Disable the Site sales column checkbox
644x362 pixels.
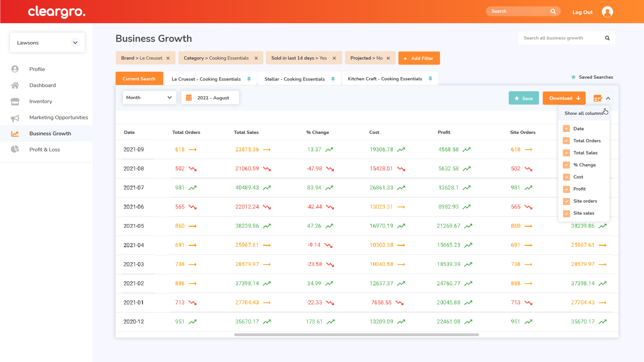click(x=566, y=213)
